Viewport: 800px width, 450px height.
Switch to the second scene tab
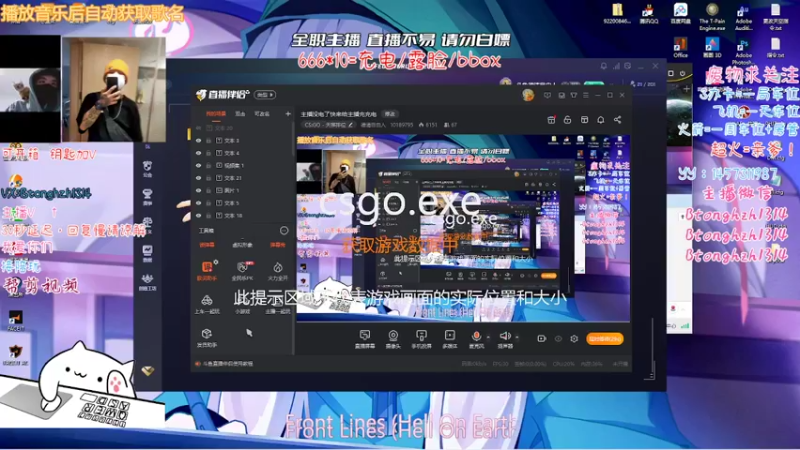[240, 114]
